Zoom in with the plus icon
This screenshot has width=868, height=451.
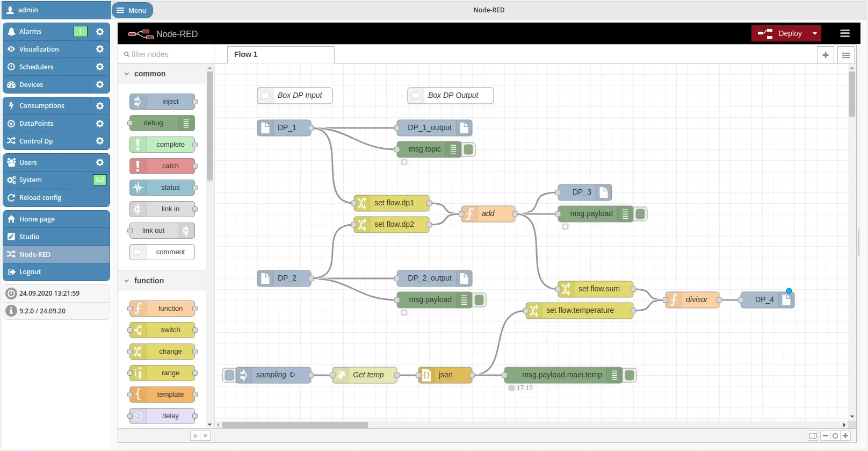click(845, 435)
